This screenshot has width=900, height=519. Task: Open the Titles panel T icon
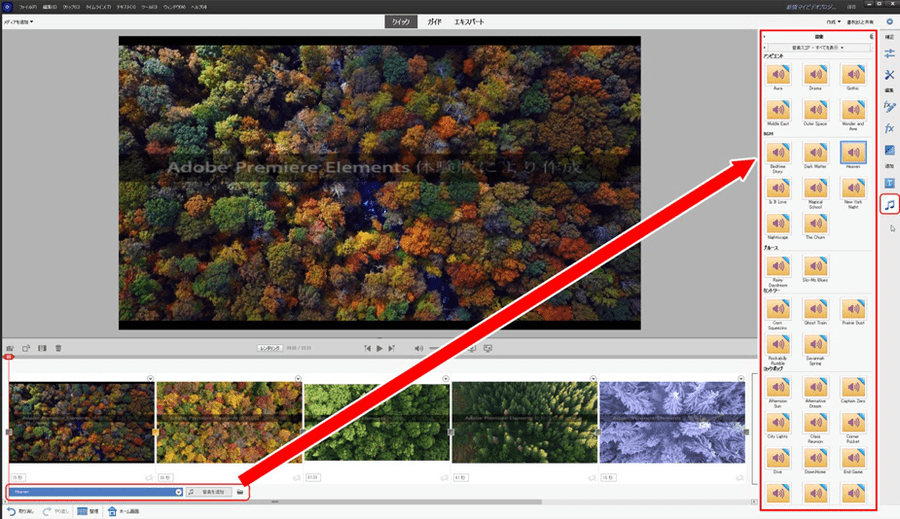(x=889, y=183)
